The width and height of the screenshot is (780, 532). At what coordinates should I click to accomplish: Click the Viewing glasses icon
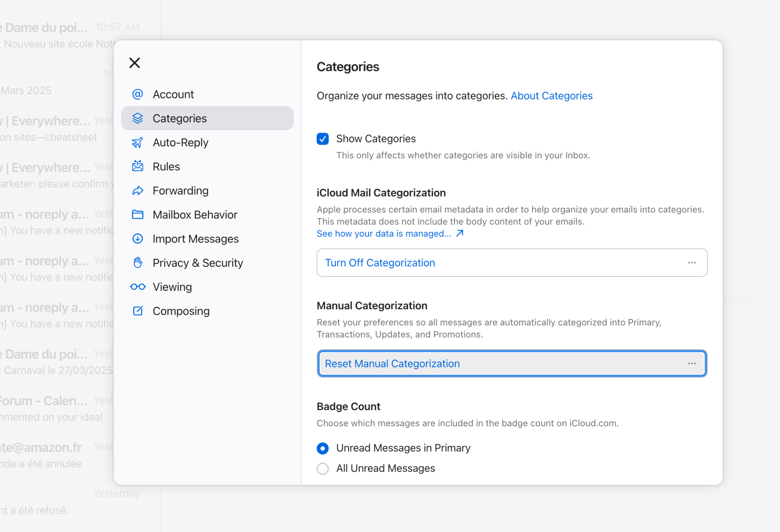coord(138,287)
